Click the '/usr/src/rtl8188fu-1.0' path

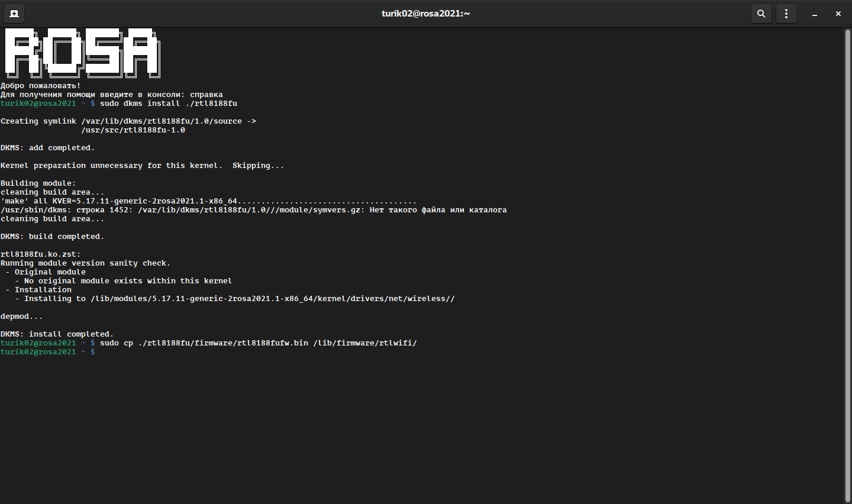tap(133, 130)
